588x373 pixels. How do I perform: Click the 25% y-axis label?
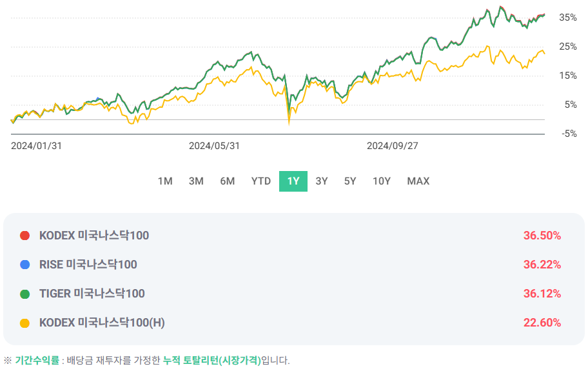568,46
